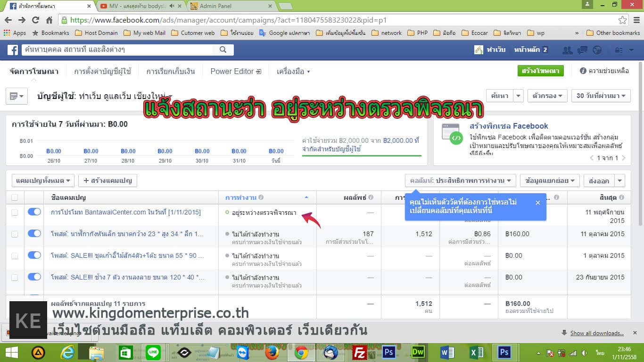Toggle off the BantawaiCenter.com campaign switch

coord(34,212)
